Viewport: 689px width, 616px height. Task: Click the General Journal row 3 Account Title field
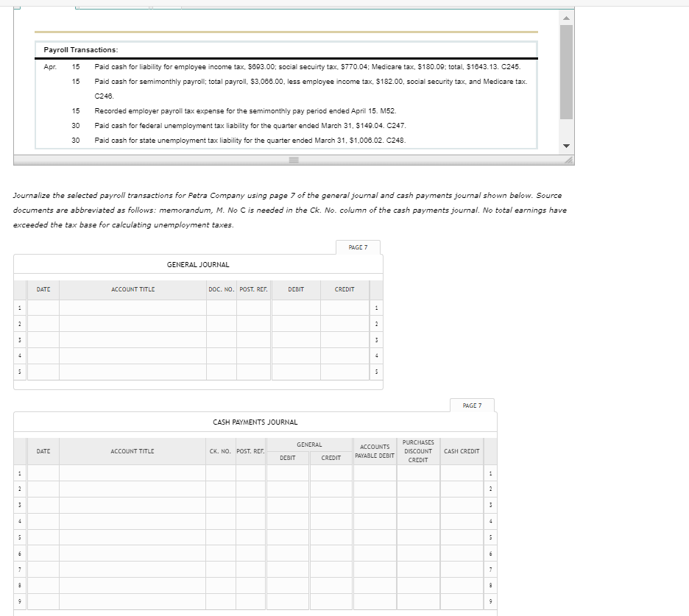pos(132,340)
